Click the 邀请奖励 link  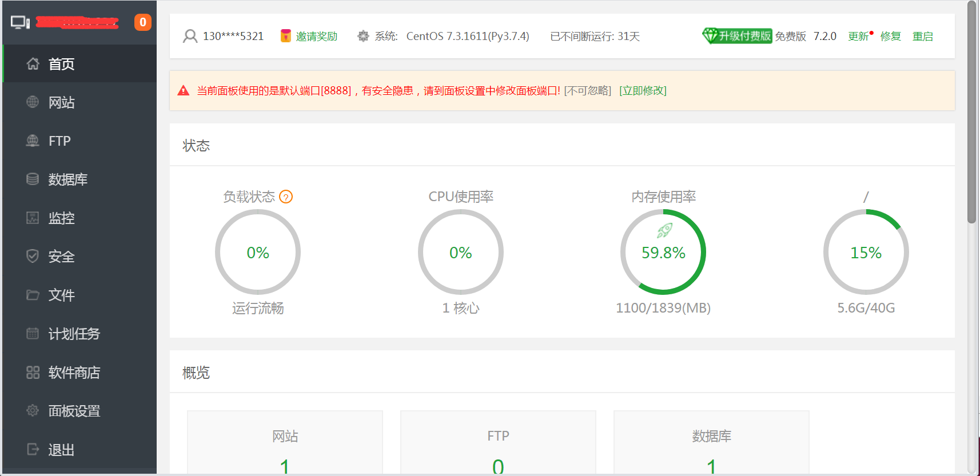point(316,36)
